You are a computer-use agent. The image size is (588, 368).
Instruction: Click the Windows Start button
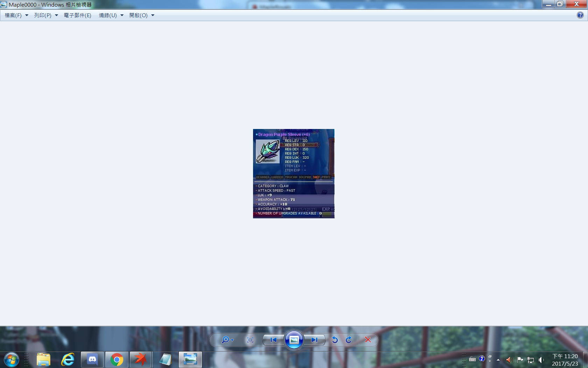point(12,360)
